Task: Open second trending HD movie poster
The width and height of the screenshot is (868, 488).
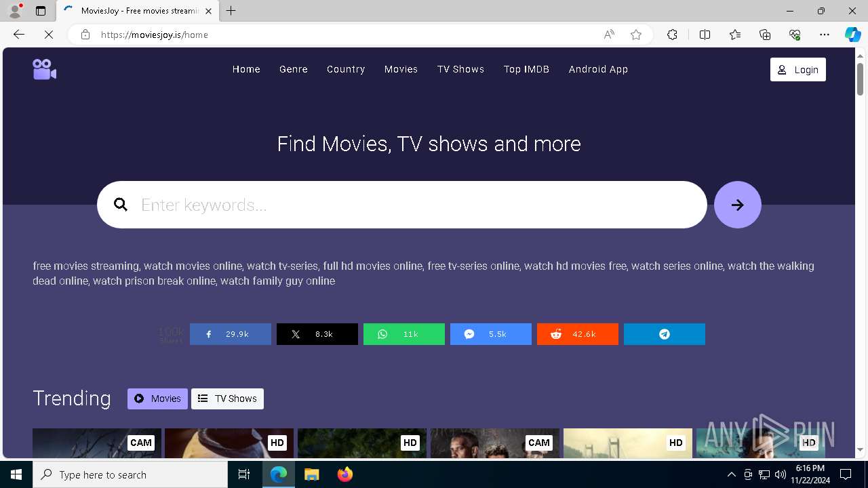Action: coord(229,443)
